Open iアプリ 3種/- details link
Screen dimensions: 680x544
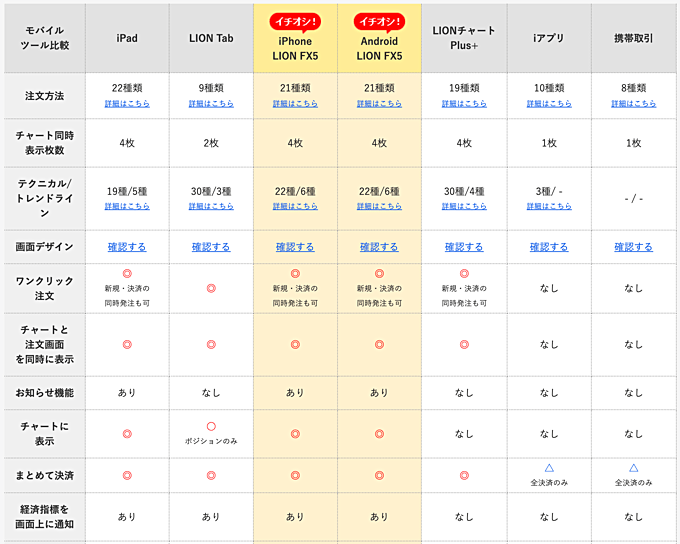549,206
